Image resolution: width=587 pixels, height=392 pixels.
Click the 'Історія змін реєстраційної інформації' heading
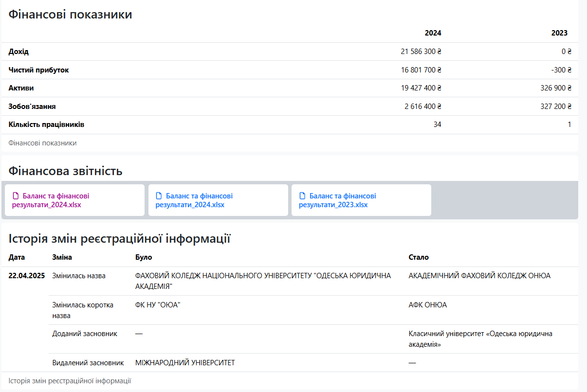point(119,239)
